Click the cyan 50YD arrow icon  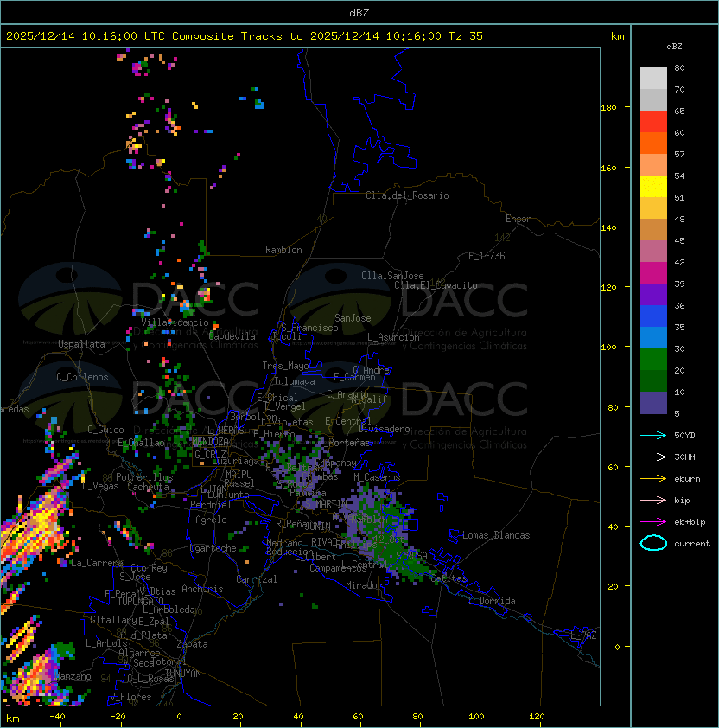653,436
